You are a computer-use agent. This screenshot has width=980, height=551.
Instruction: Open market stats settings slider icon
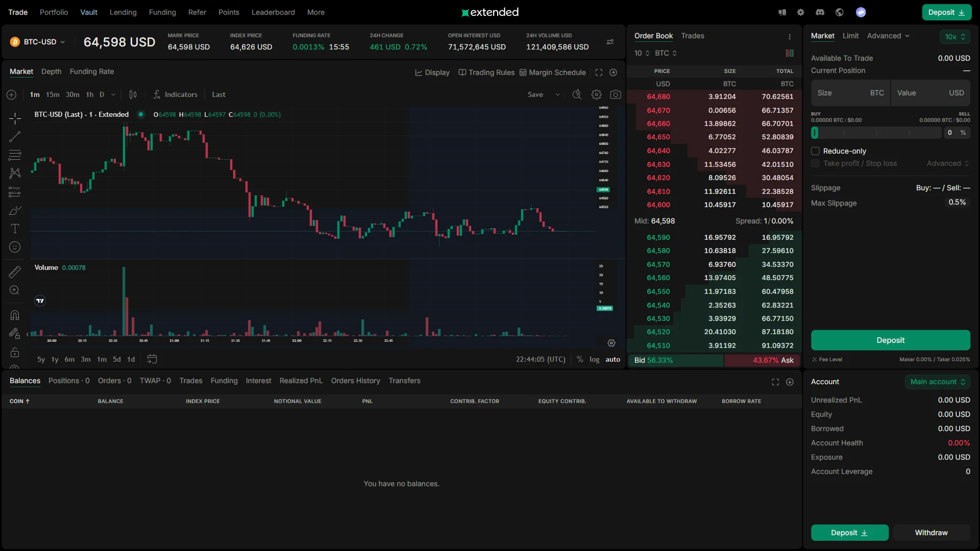(x=610, y=42)
